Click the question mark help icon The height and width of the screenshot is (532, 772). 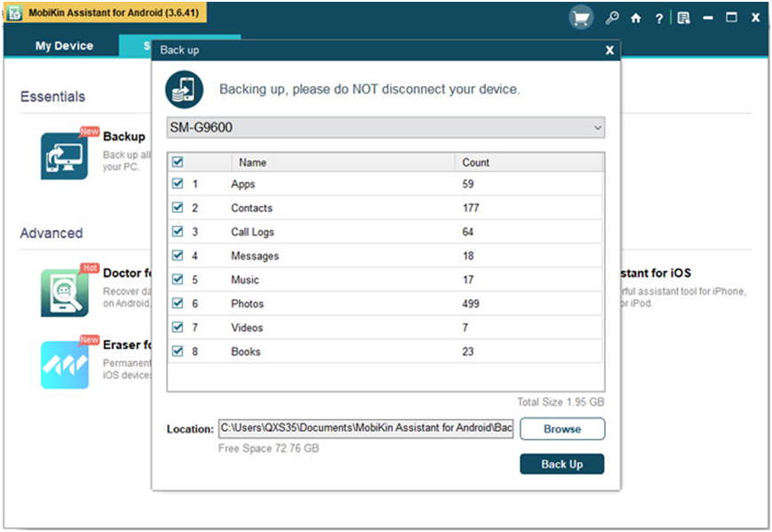point(658,18)
